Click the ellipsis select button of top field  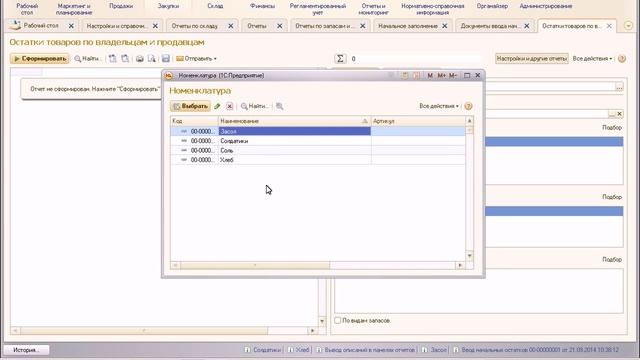tap(619, 87)
